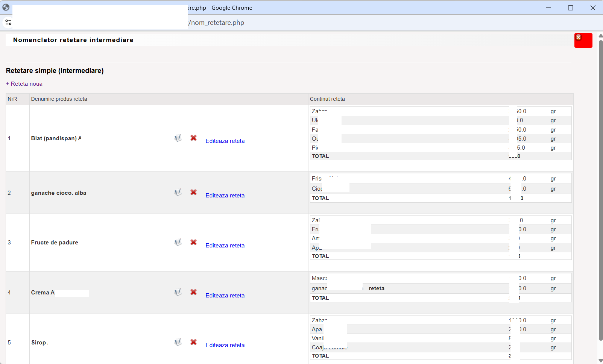Click the checkmark icon for the Sirop recipe
Viewport: 603px width, 364px height.
pos(178,342)
